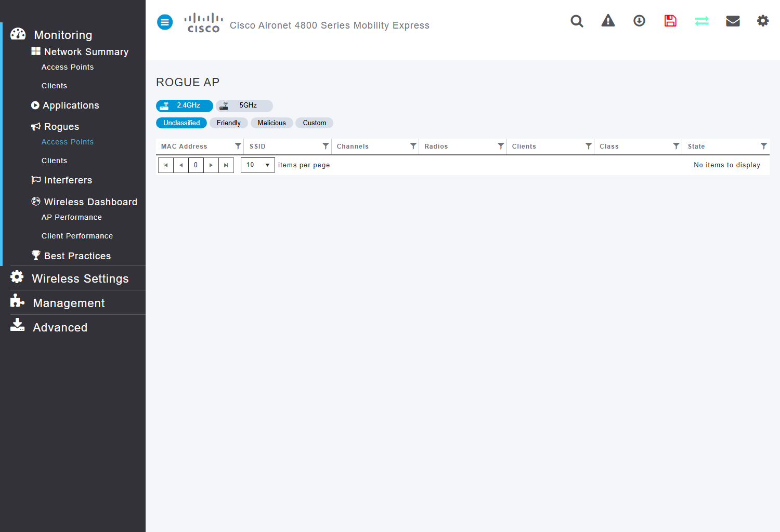Go to the previous page of results
Image resolution: width=780 pixels, height=532 pixels.
(181, 165)
